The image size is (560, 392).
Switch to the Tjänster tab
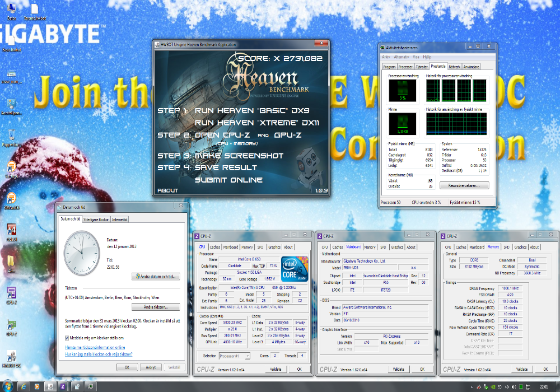point(422,67)
